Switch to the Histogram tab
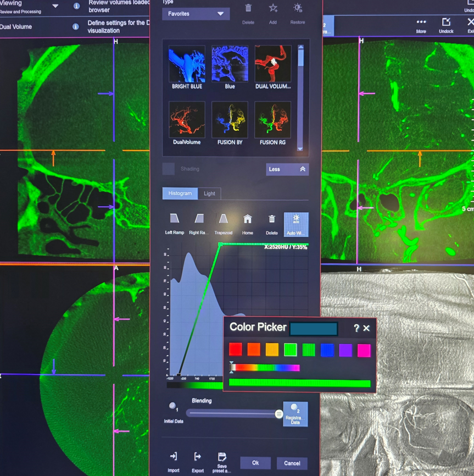Viewport: 474px width, 476px height. [x=180, y=193]
